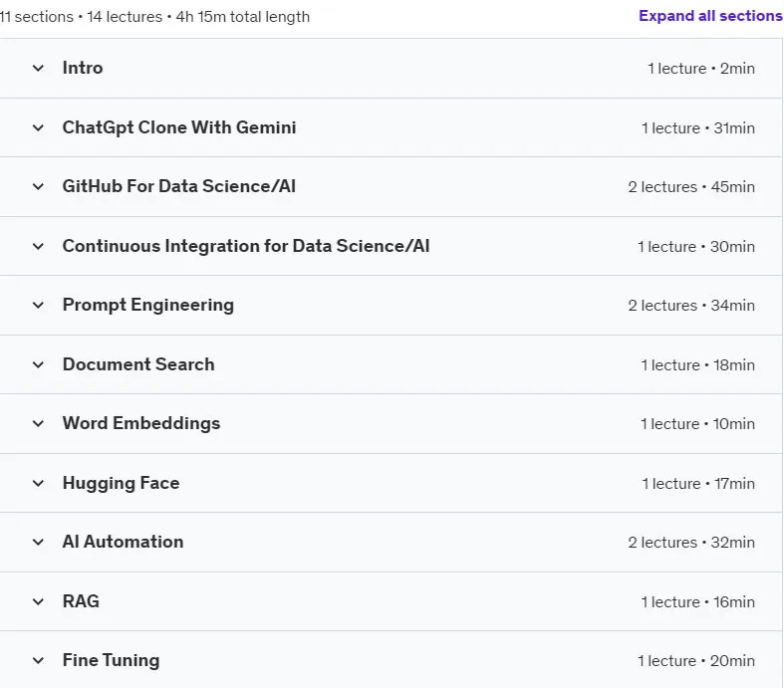Open the GitHub For Data Science/AI chevron

click(x=38, y=187)
